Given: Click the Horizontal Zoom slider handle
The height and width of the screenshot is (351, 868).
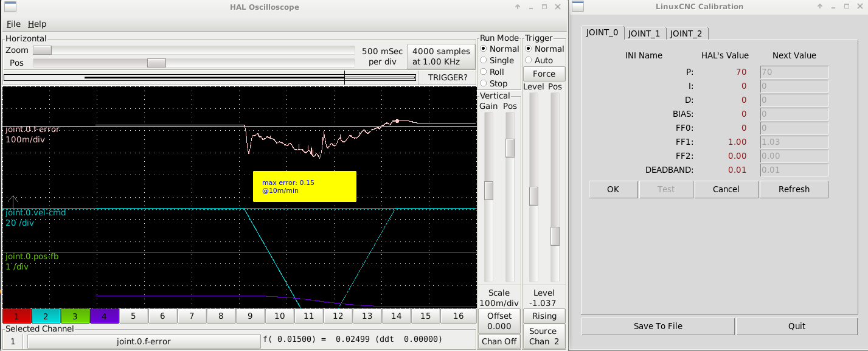Looking at the screenshot, I should [42, 50].
